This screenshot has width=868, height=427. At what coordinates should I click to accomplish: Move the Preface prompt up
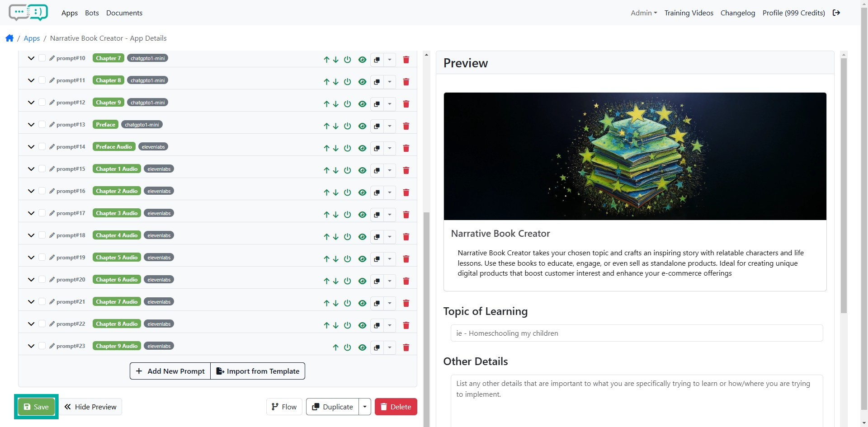coord(326,126)
